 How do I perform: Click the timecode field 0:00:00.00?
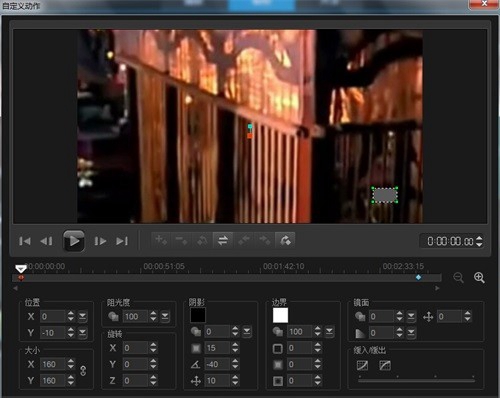click(x=450, y=241)
